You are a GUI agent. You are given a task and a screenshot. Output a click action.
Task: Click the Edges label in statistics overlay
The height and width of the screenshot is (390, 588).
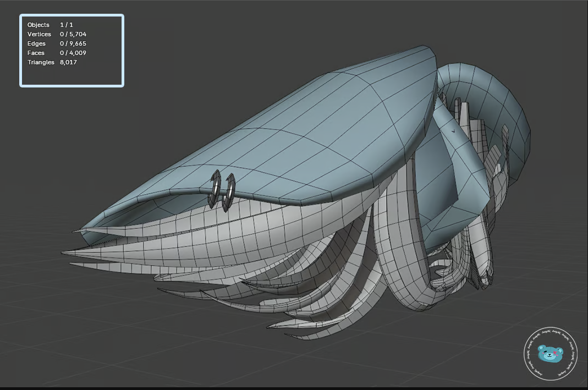[37, 43]
